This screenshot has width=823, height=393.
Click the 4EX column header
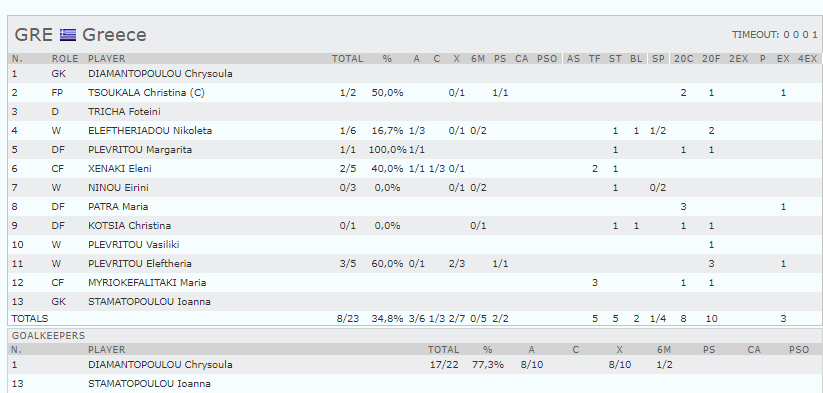(808, 59)
